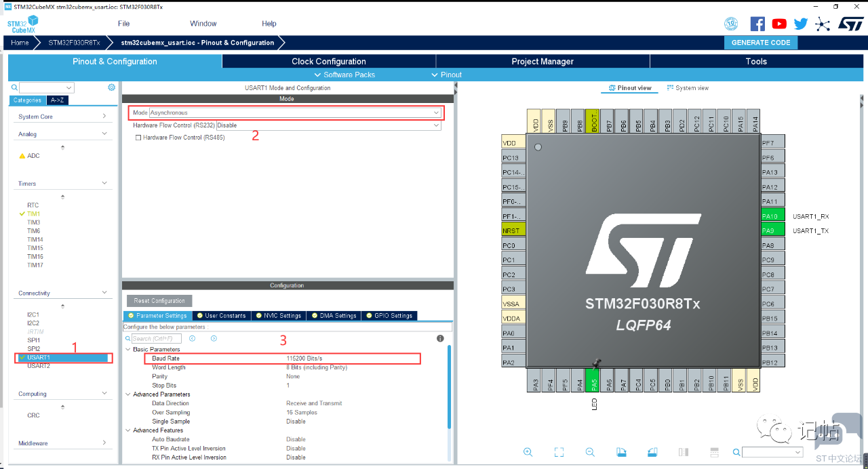Viewport: 868px width, 469px height.
Task: Collapse the Analog category
Action: [x=104, y=134]
